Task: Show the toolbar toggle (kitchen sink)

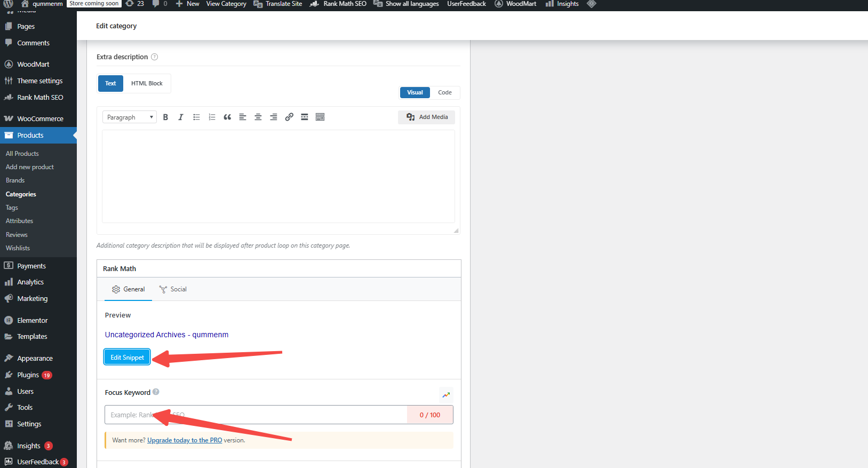Action: click(320, 117)
